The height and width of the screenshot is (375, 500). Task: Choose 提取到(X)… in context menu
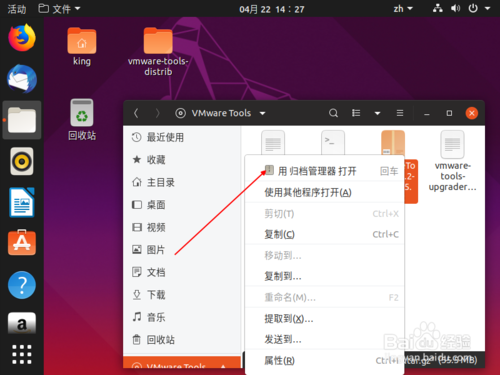coord(325,318)
